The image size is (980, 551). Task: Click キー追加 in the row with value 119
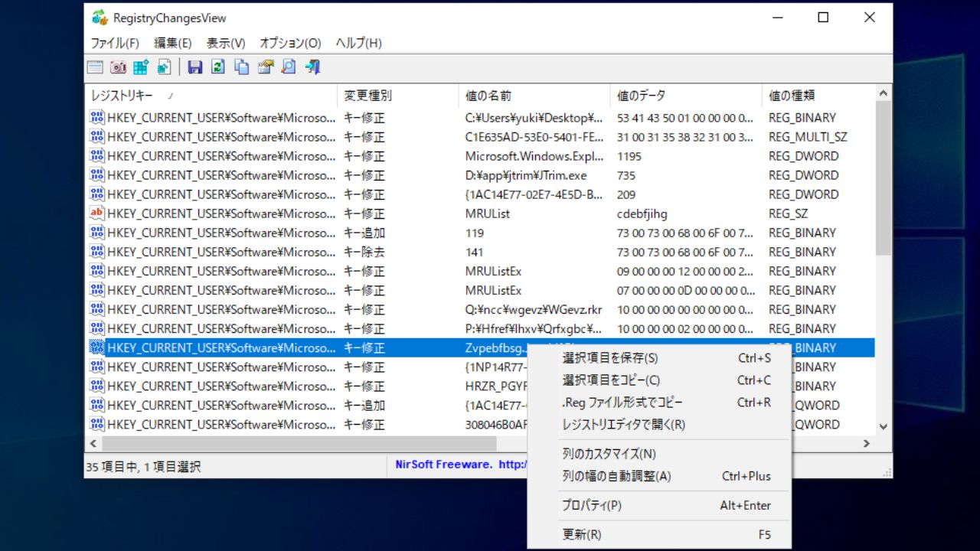point(364,233)
